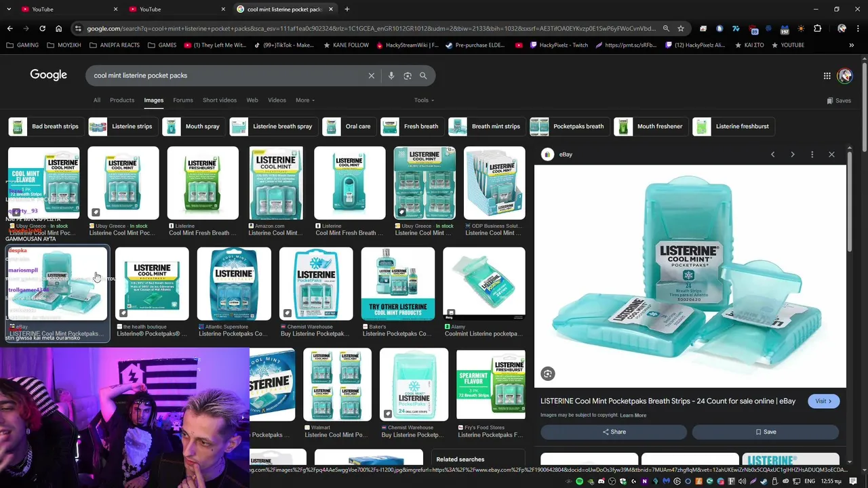Select the Listerine freshburst chip
The height and width of the screenshot is (488, 868).
pos(734,126)
